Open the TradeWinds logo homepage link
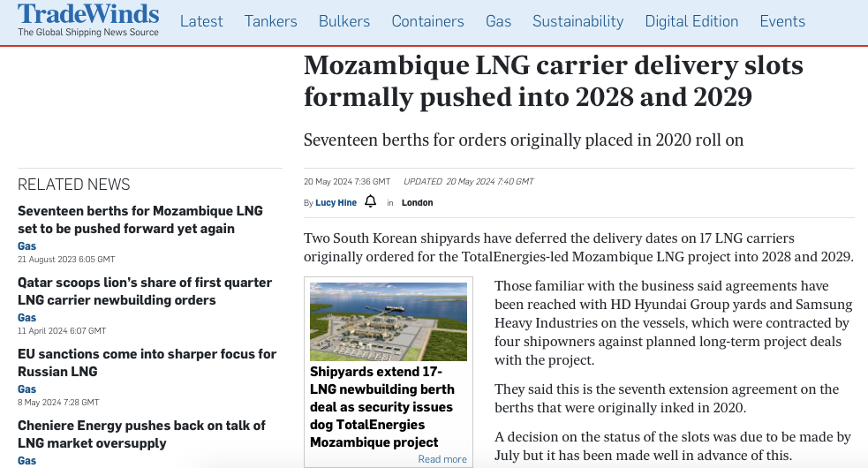 tap(88, 20)
